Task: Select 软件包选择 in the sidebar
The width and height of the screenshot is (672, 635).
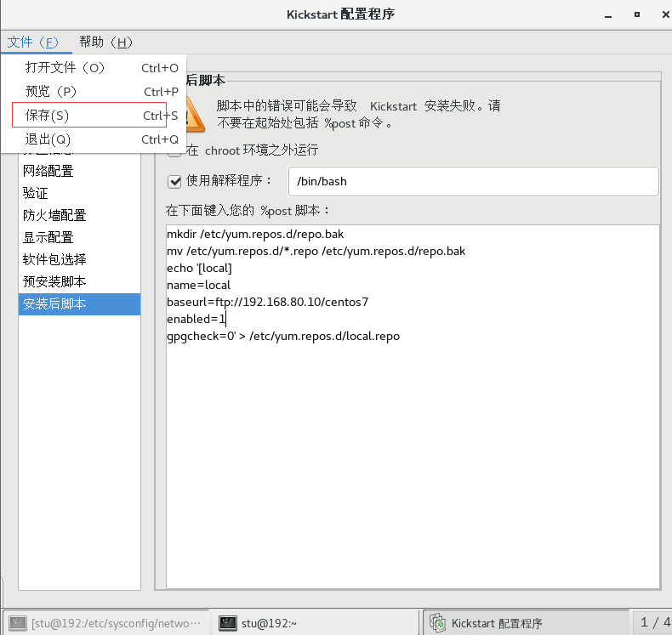Action: coord(80,259)
